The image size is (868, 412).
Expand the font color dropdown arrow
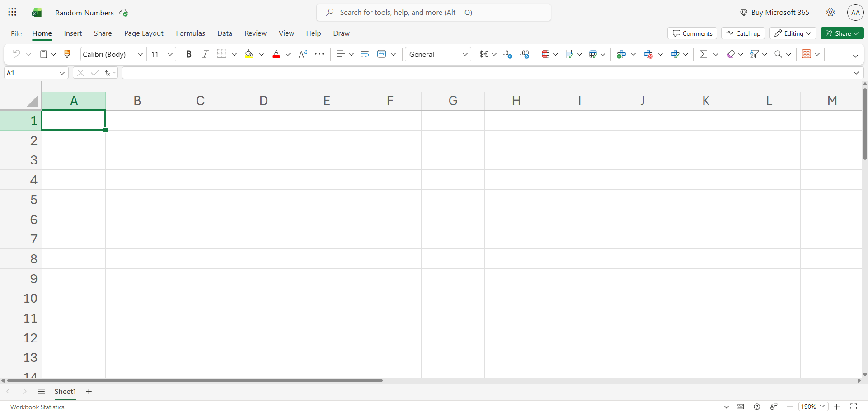point(288,54)
